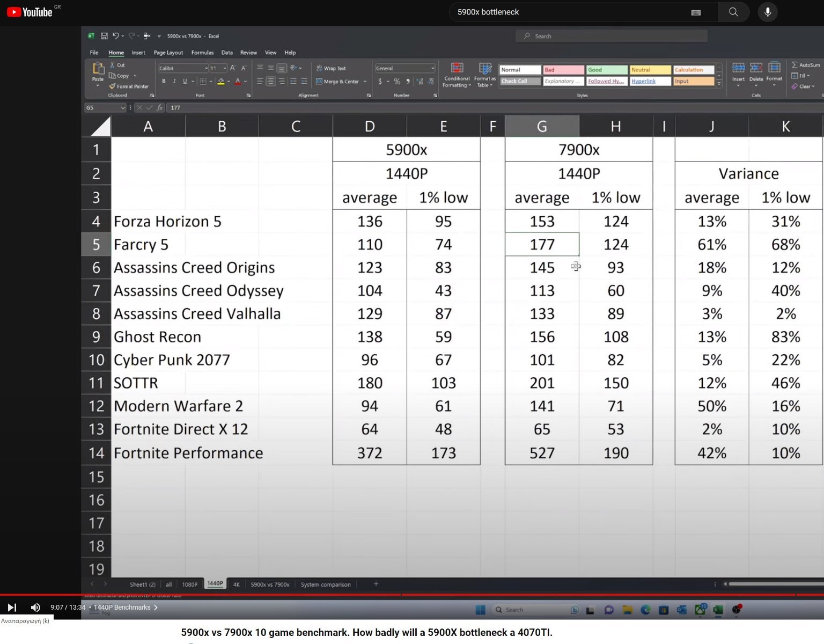Screen dimensions: 824x644
Task: Decrease the font size
Action: [x=244, y=68]
